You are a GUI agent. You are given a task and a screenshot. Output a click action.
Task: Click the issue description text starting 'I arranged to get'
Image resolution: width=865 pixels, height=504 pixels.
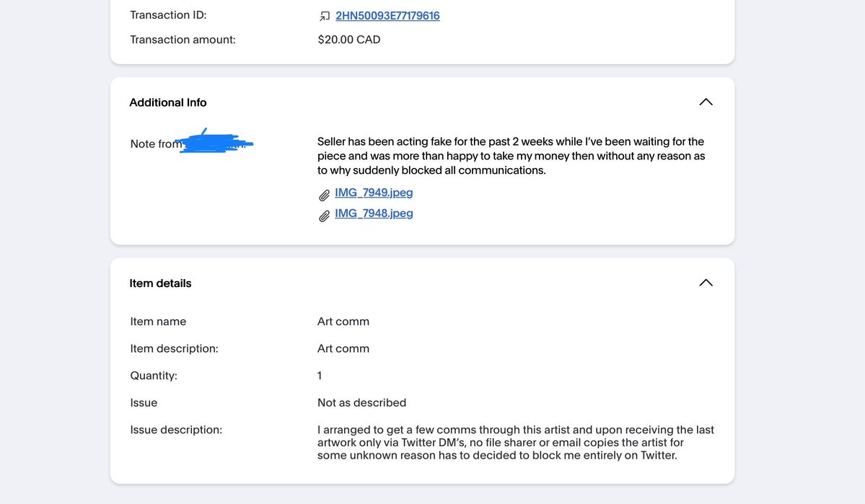pyautogui.click(x=516, y=442)
